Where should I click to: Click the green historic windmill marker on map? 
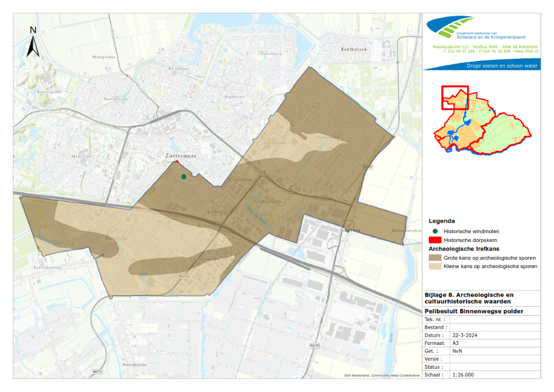[x=183, y=177]
